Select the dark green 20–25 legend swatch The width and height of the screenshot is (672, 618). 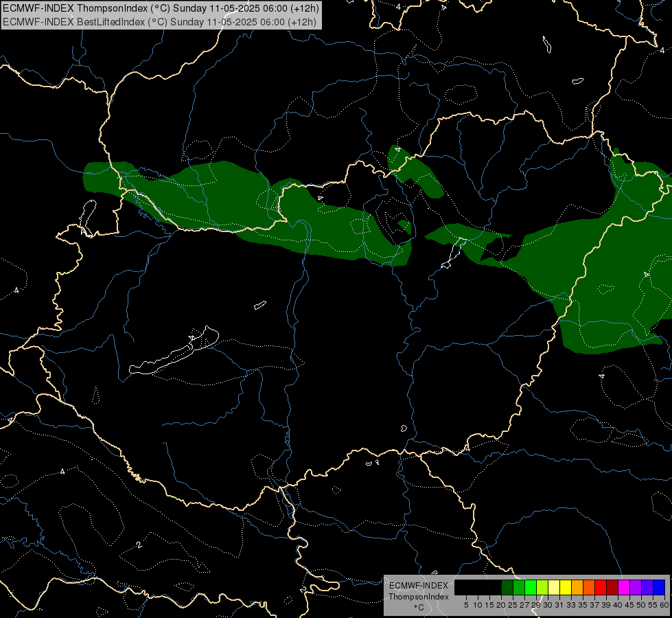click(507, 587)
